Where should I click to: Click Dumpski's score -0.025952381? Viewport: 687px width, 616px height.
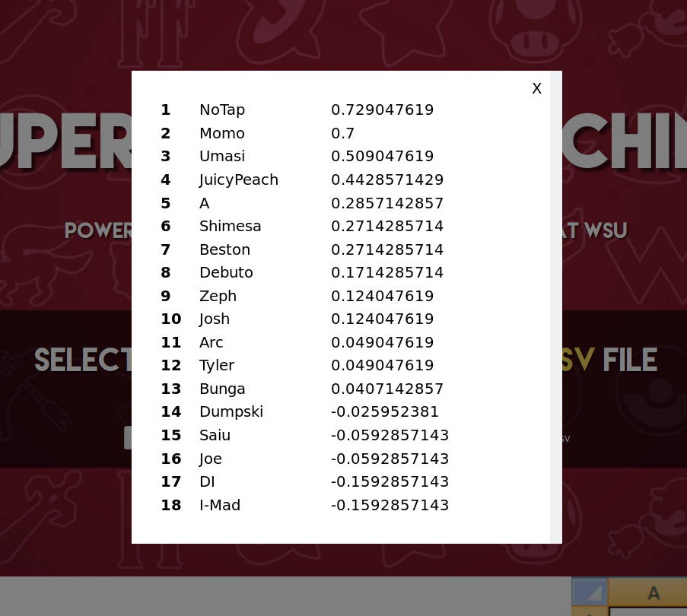(x=385, y=411)
